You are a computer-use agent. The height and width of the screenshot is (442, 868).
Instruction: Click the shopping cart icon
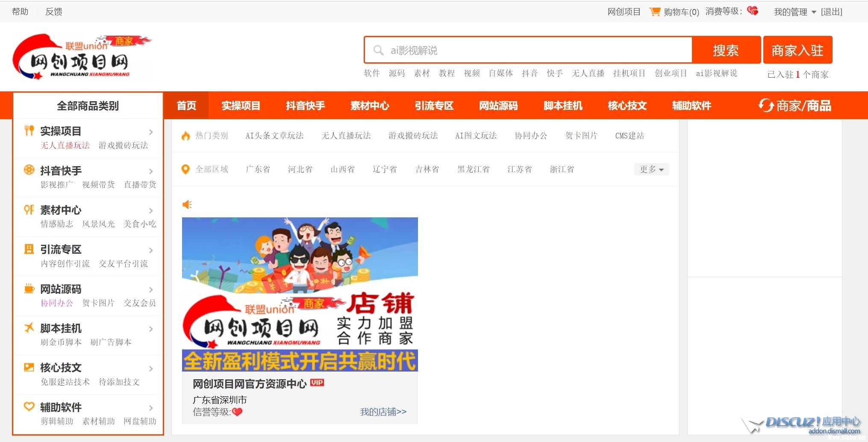tap(654, 12)
